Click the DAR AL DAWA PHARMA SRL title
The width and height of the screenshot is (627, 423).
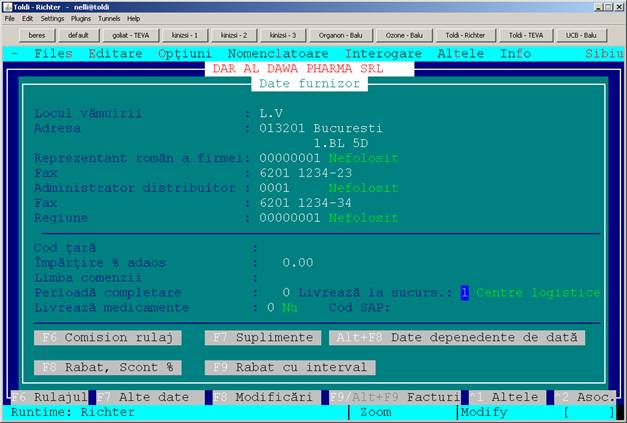tap(298, 69)
